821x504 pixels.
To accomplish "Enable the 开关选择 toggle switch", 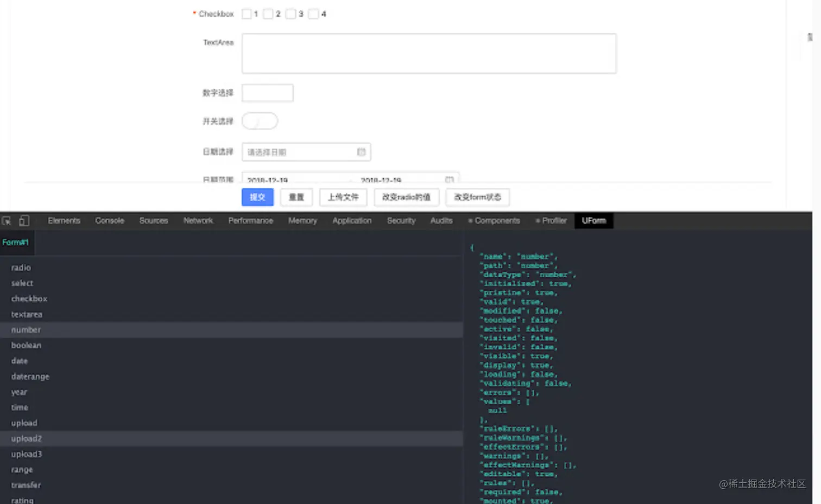I will [x=260, y=120].
